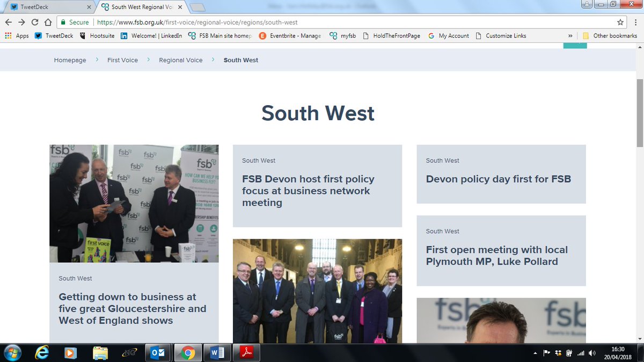Open the browser home page icon
The image size is (644, 362).
point(48,23)
